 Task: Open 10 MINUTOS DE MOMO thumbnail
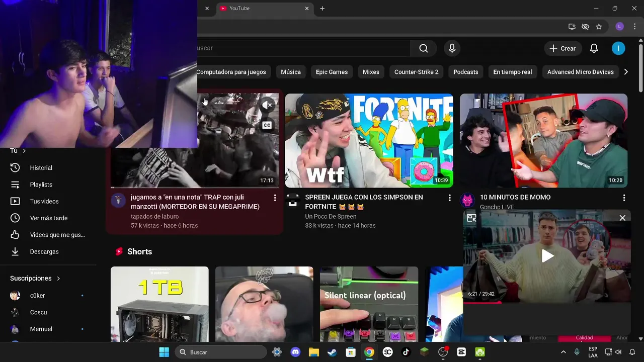click(x=543, y=140)
